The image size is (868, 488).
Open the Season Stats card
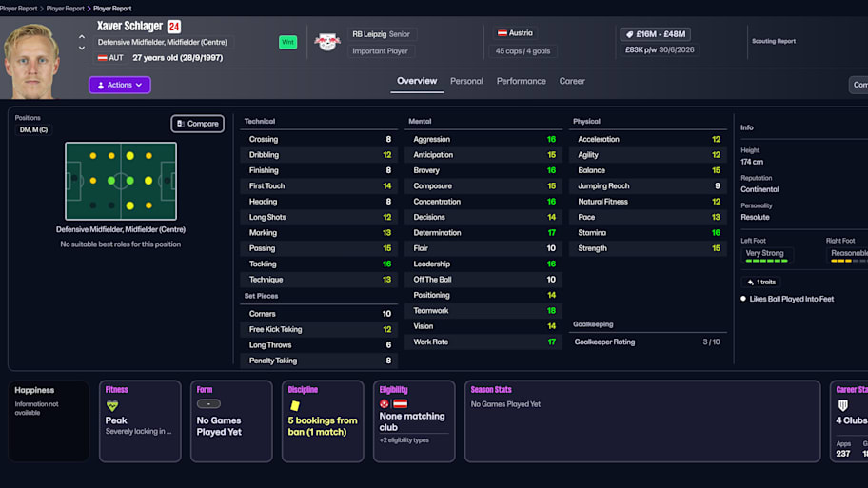tap(642, 421)
